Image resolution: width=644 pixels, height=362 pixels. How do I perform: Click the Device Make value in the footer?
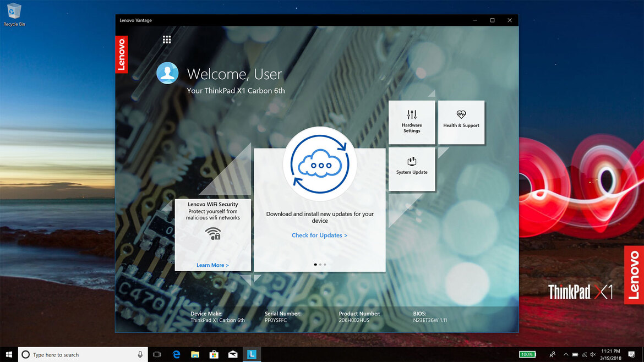217,320
